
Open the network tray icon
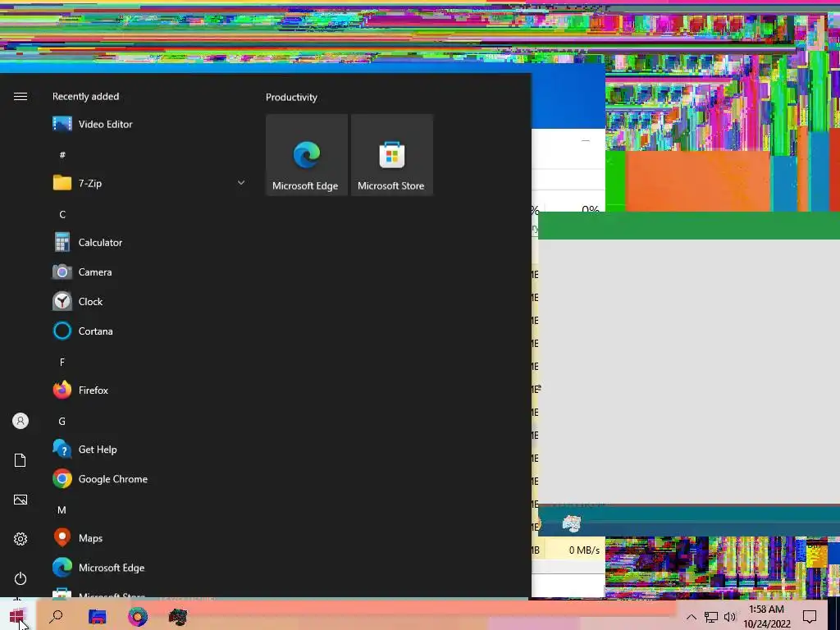(x=711, y=617)
